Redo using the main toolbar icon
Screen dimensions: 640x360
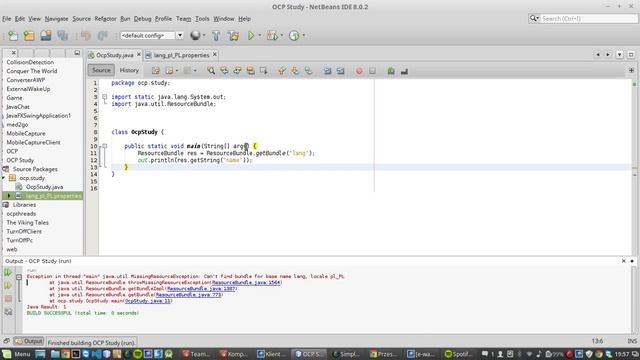(x=102, y=36)
